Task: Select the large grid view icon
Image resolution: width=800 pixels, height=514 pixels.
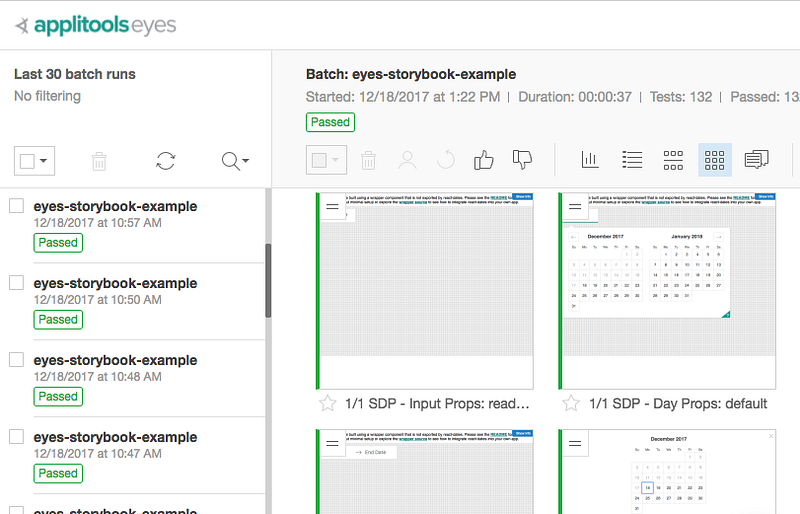Action: 714,159
